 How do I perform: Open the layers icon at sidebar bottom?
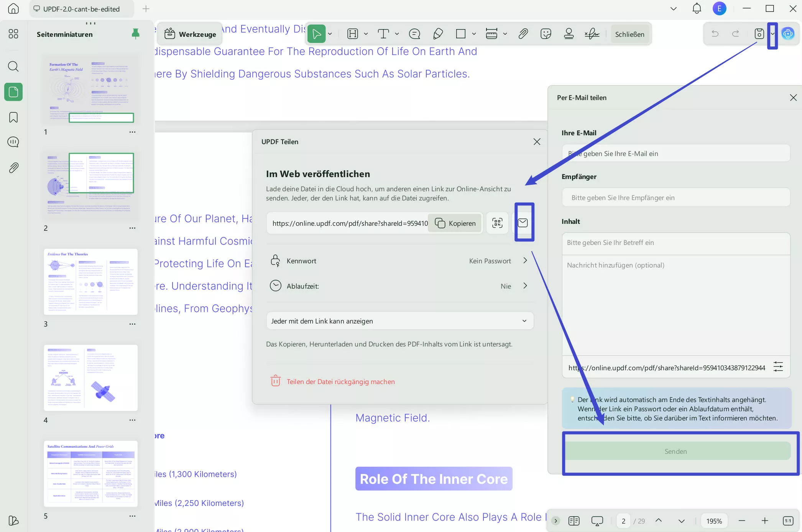13,521
